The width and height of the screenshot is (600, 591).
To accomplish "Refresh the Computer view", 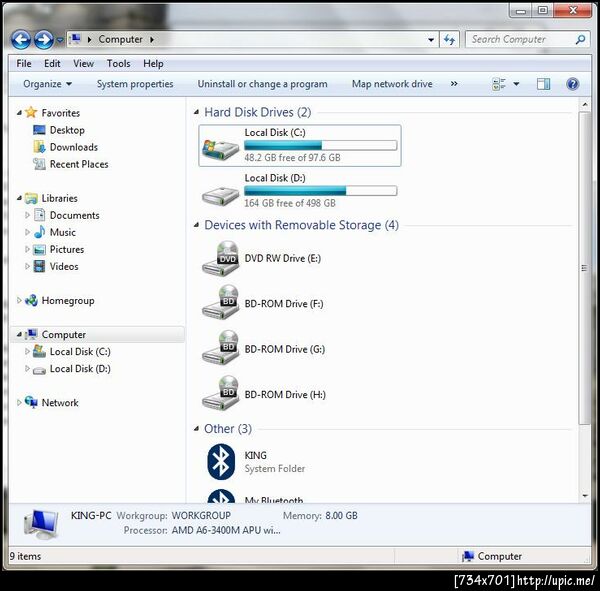I will (x=449, y=39).
